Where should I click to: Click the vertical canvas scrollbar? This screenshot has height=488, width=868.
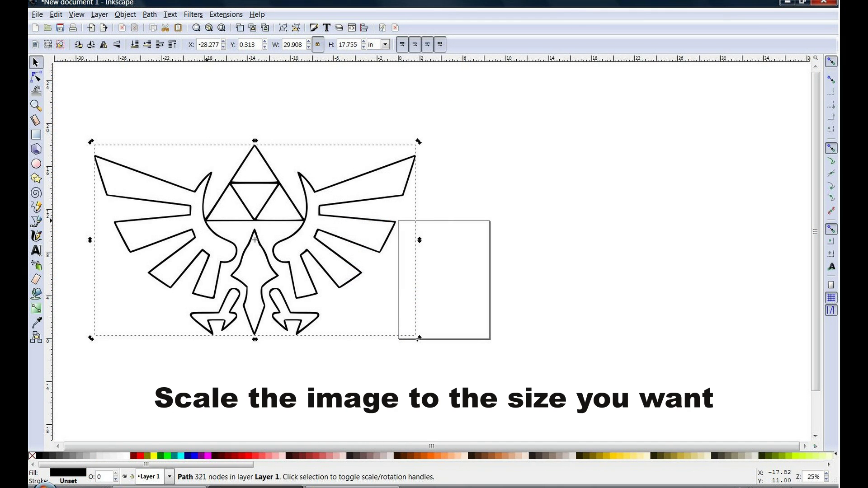pos(816,231)
